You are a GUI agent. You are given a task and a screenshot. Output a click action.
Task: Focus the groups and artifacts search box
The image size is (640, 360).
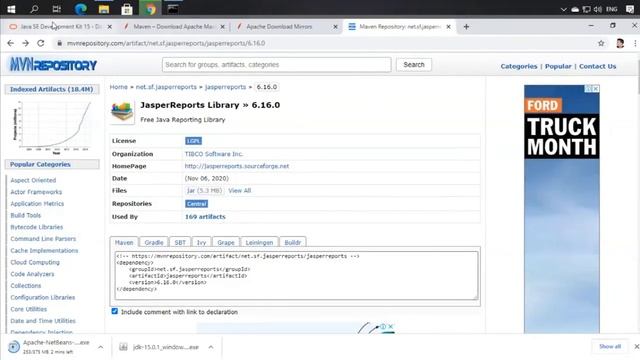pyautogui.click(x=276, y=64)
